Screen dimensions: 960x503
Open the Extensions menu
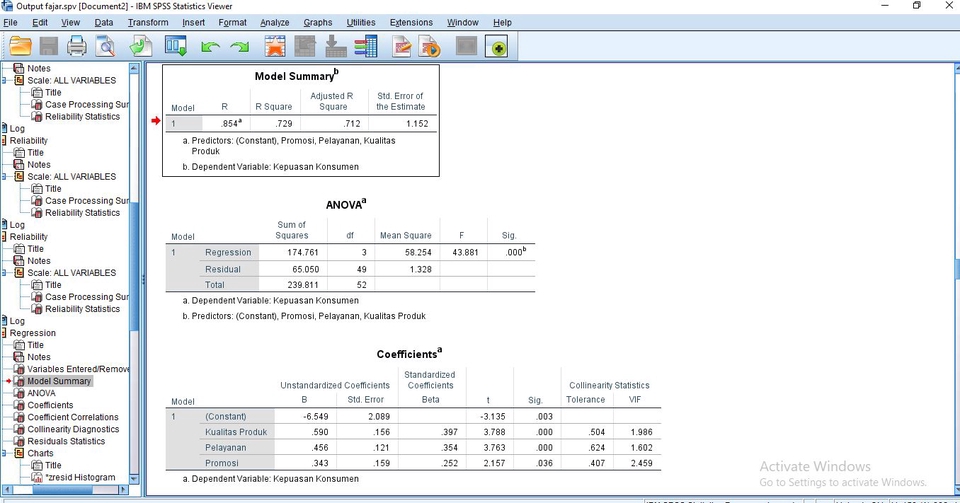pyautogui.click(x=411, y=22)
